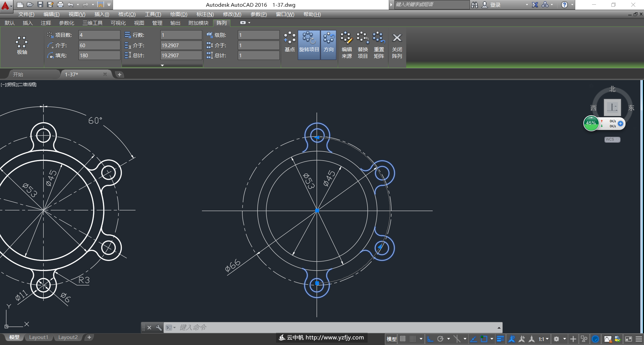Click the 模型 model space button in status bar

click(392, 339)
